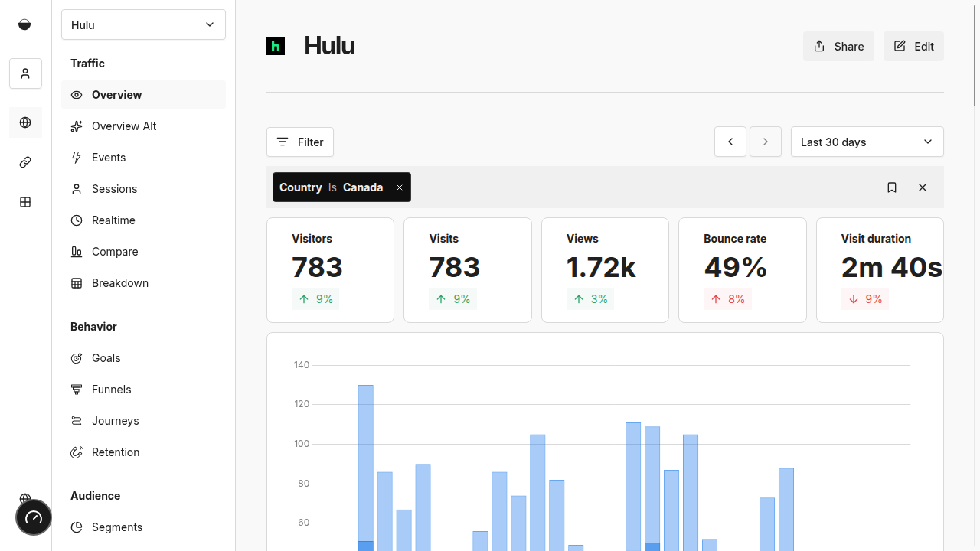Select Retention in the sidebar
This screenshot has width=980, height=551.
pos(116,452)
